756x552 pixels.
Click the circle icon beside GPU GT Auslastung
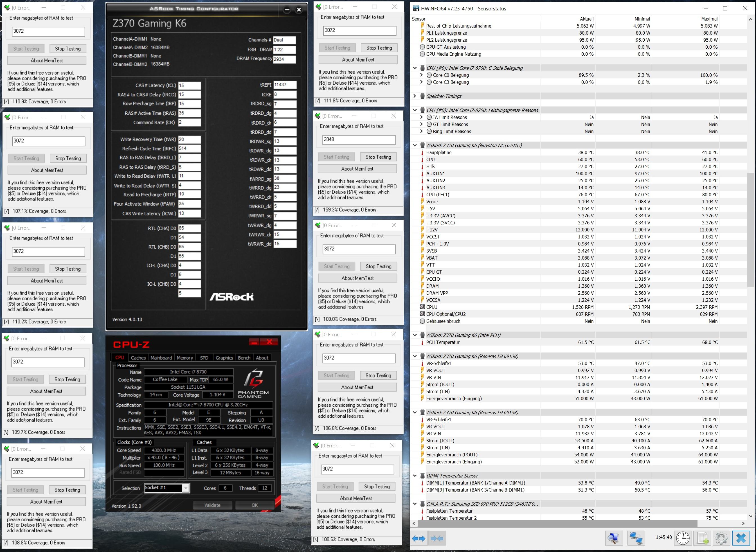[x=422, y=47]
